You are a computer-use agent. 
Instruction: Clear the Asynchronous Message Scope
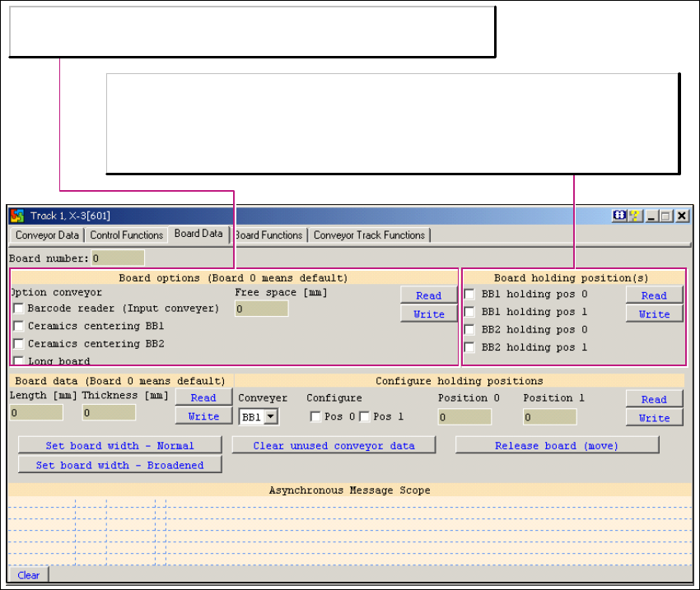[28, 575]
